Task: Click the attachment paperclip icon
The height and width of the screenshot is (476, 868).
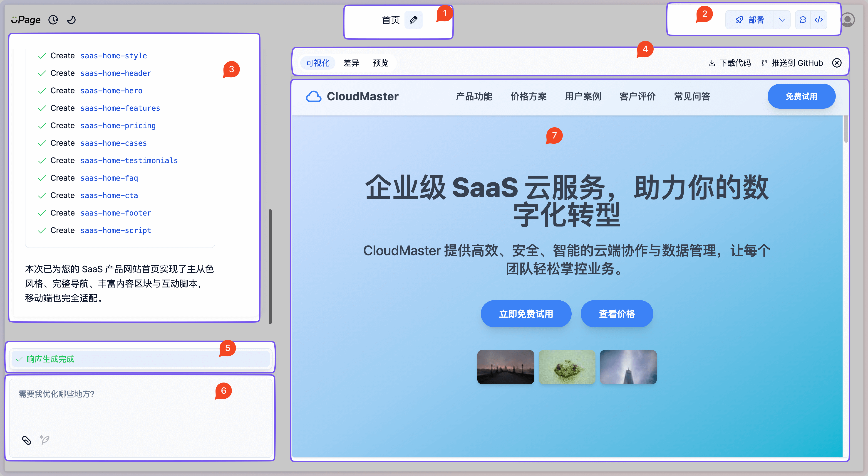Action: point(27,440)
